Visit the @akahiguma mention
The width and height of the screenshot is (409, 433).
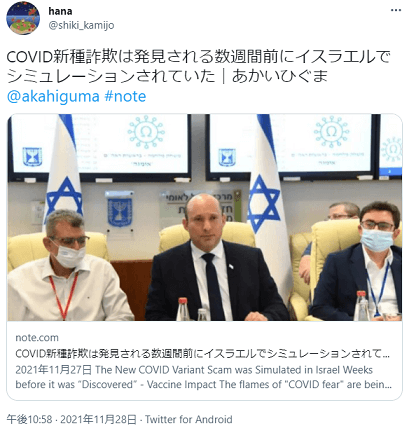pyautogui.click(x=53, y=96)
